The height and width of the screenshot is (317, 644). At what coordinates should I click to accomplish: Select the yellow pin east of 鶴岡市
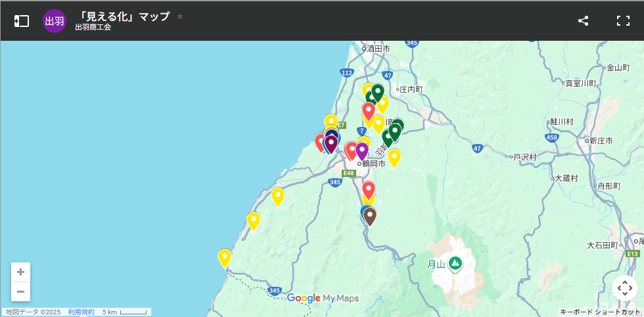(394, 157)
